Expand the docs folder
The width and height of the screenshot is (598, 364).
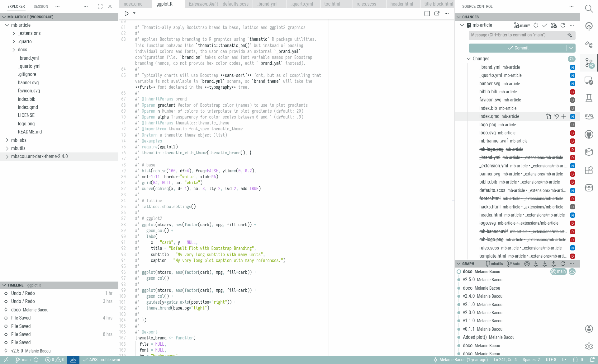(x=14, y=50)
